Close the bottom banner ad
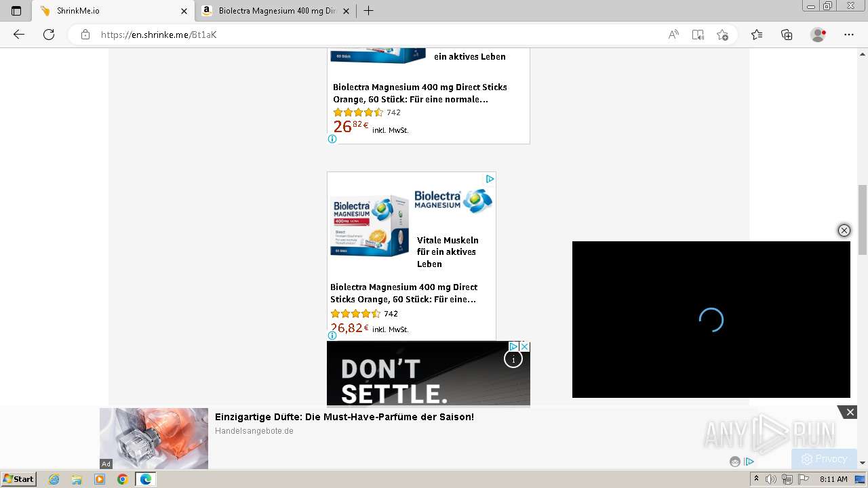 (x=850, y=412)
